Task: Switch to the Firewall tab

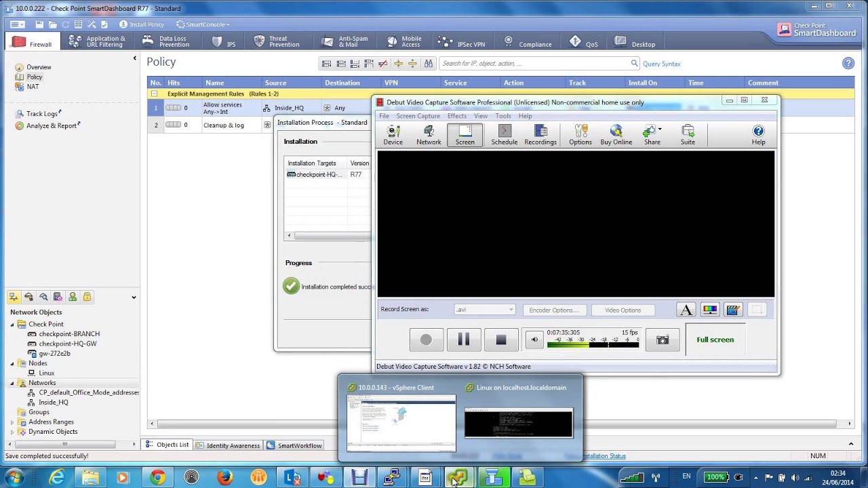Action: pyautogui.click(x=32, y=42)
